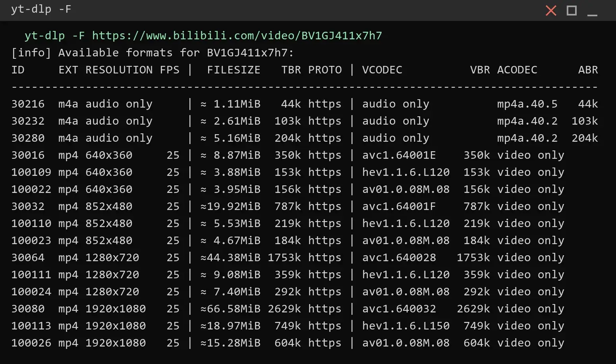Click the codec avc1.64001E

[x=399, y=155]
